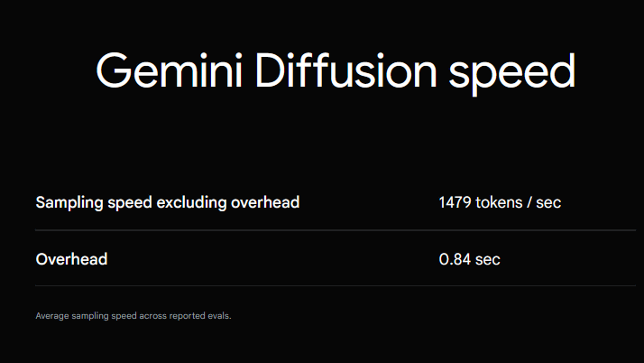Click the divider line under the sampling speed row
644x363 pixels.
point(336,230)
